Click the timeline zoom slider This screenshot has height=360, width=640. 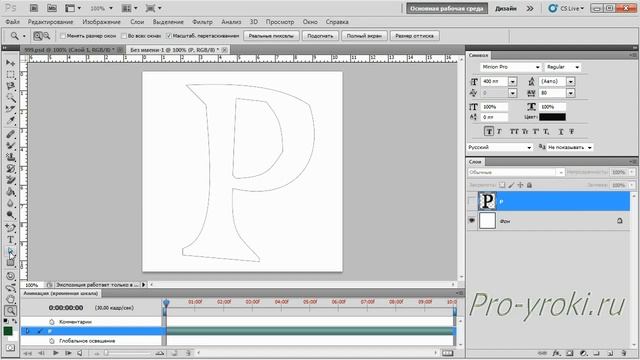[x=106, y=353]
